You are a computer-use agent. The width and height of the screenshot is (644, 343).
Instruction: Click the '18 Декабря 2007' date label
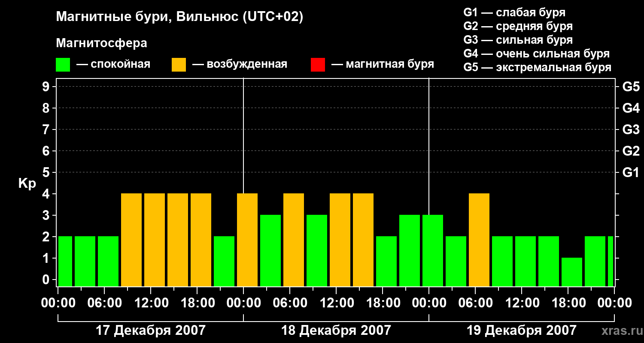tap(336, 331)
